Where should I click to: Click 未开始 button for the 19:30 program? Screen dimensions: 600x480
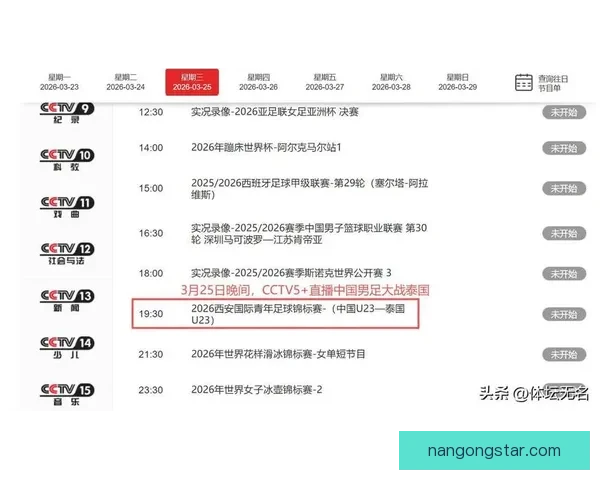pyautogui.click(x=564, y=315)
